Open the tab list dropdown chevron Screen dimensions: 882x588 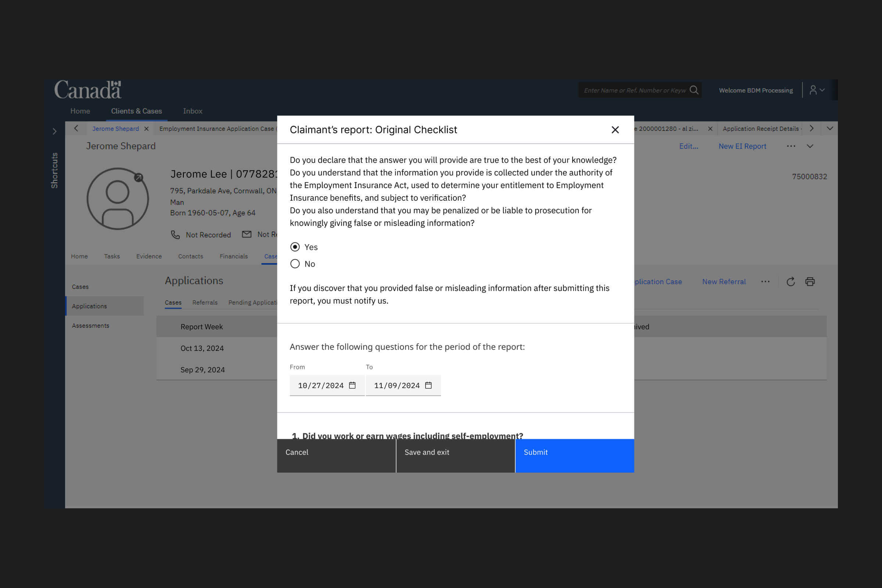click(x=830, y=129)
